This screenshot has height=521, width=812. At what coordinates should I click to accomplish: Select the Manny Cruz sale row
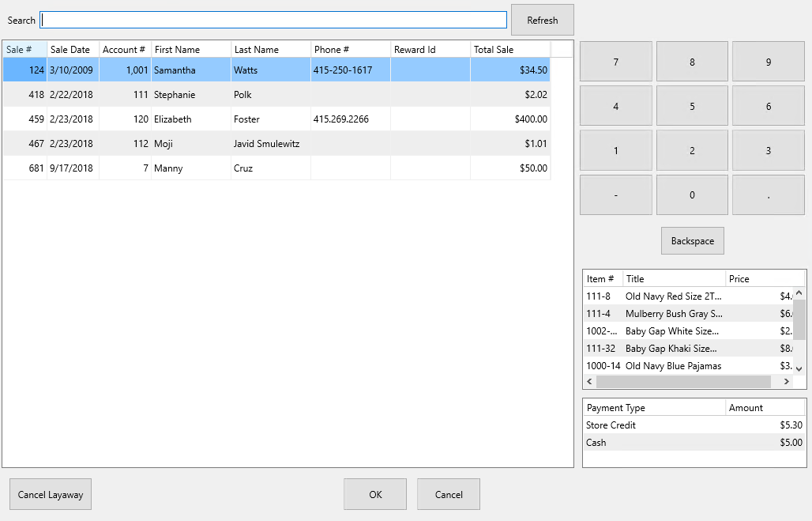(276, 168)
